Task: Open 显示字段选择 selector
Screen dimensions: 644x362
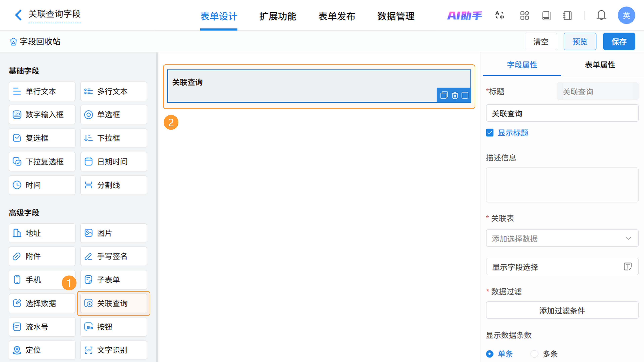Action: point(562,267)
